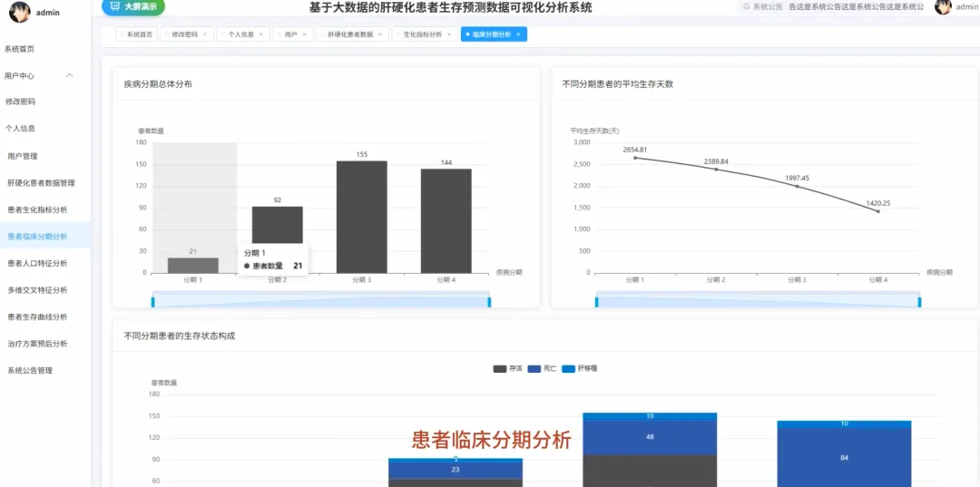980x487 pixels.
Task: Click the 不同分期患者的平均生存天数 card title
Action: 618,84
